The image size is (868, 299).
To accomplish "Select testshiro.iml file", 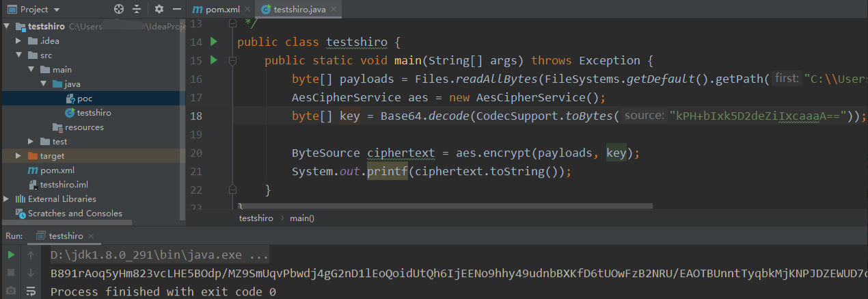I will [64, 185].
